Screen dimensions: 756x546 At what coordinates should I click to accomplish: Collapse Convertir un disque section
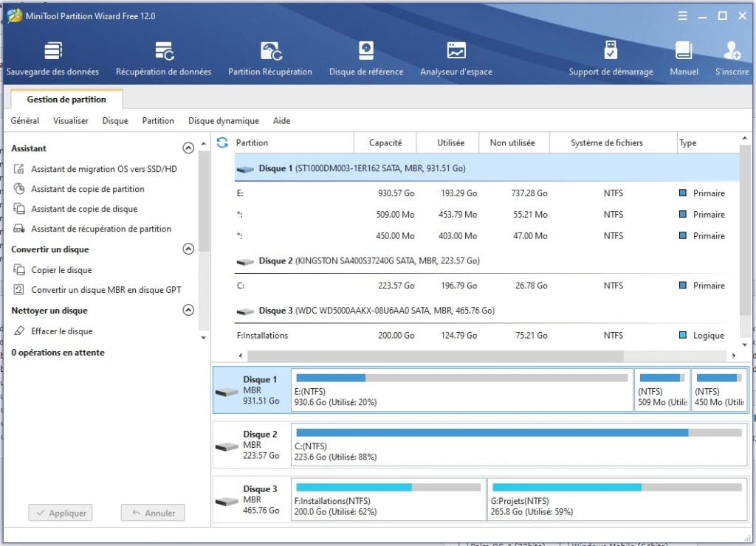coord(188,249)
